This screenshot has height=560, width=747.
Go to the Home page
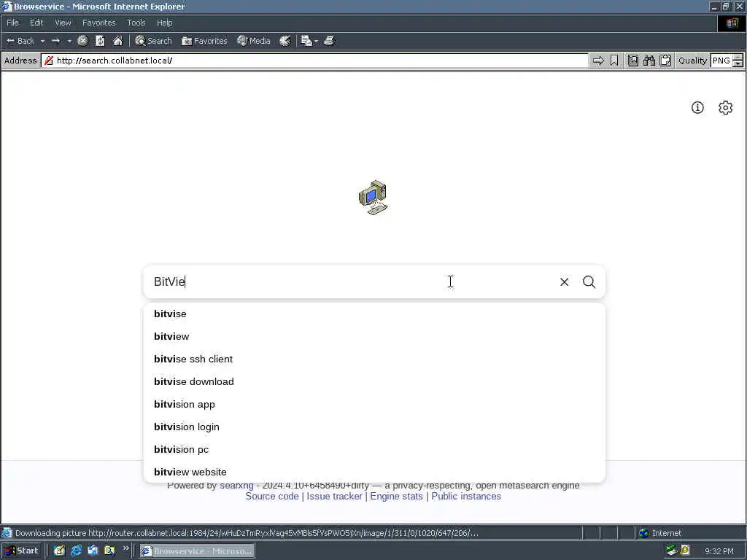(117, 41)
